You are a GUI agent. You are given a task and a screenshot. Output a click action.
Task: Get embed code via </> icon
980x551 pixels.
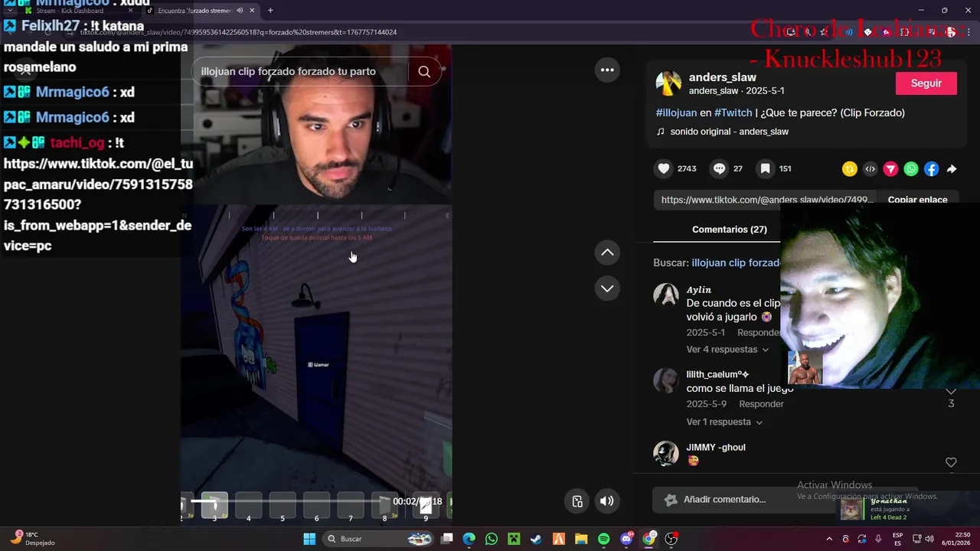click(870, 169)
